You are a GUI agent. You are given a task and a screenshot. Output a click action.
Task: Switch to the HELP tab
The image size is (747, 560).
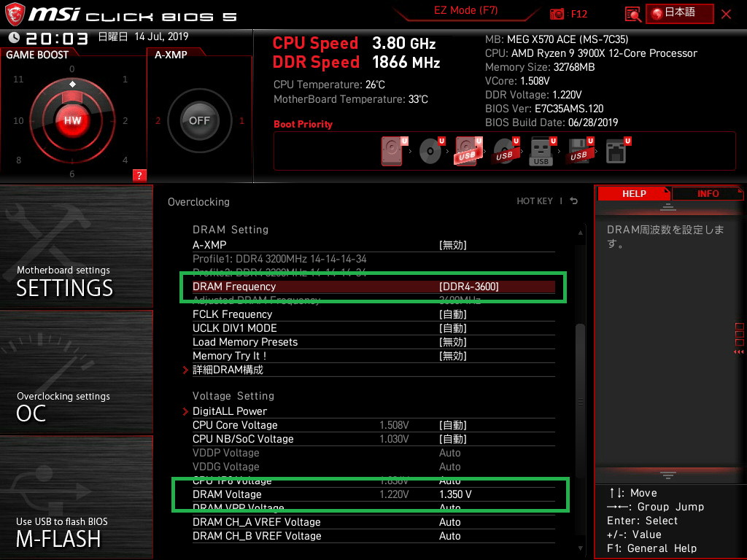[634, 193]
